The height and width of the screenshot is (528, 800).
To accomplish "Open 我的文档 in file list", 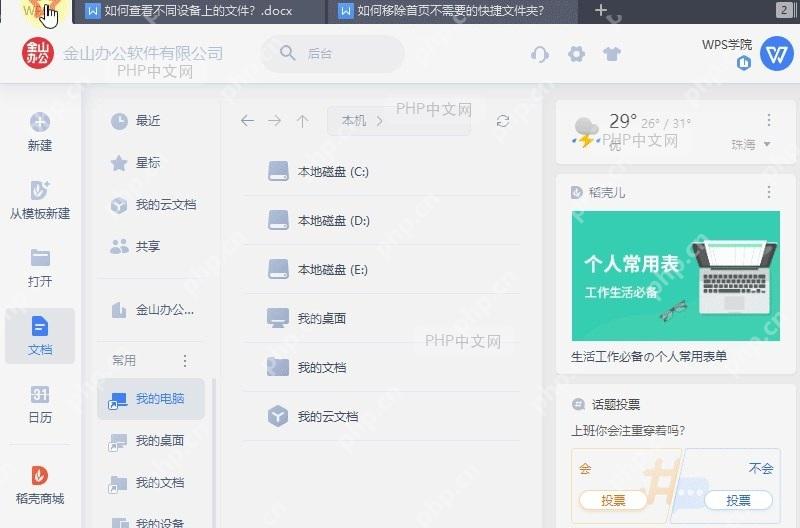I will tap(381, 368).
